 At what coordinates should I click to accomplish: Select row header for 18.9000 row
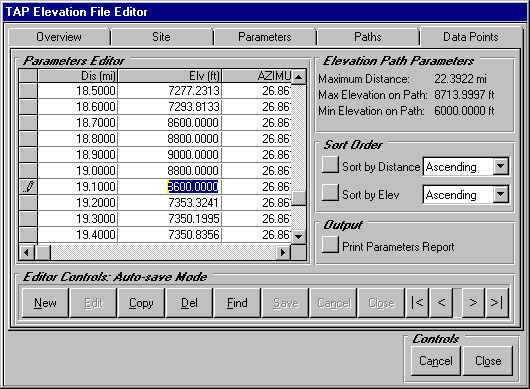pos(28,154)
